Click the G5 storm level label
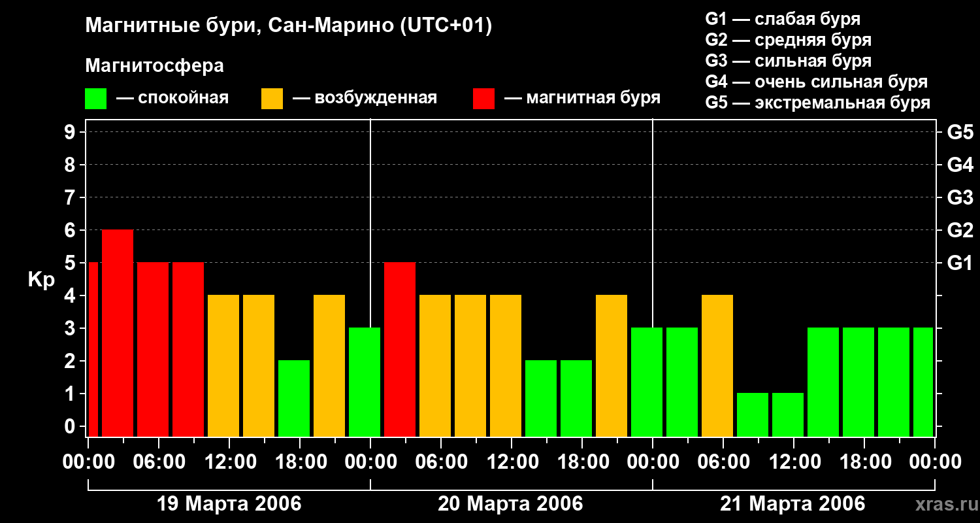The height and width of the screenshot is (523, 980). pyautogui.click(x=960, y=132)
